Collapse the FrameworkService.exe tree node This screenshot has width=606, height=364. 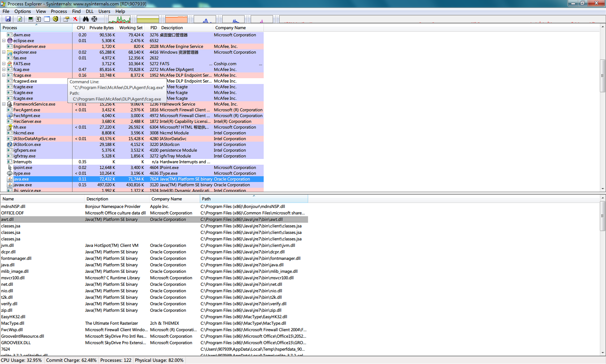coord(4,104)
